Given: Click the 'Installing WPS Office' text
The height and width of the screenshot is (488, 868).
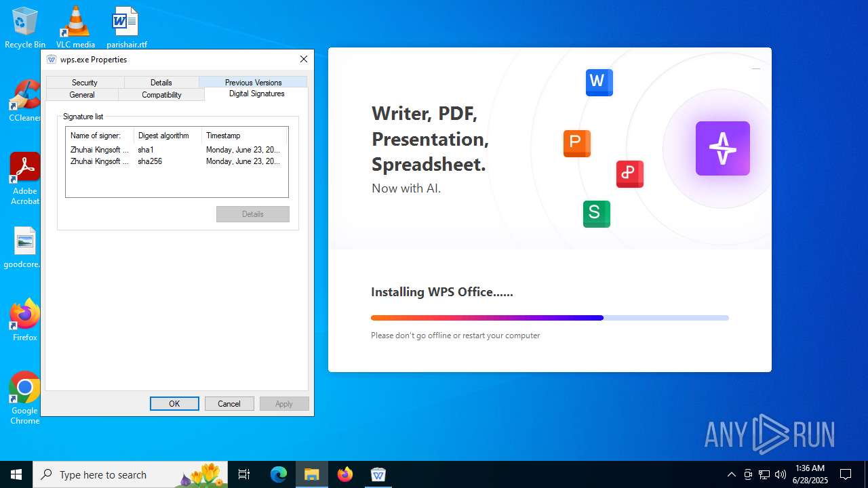Looking at the screenshot, I should click(x=442, y=292).
